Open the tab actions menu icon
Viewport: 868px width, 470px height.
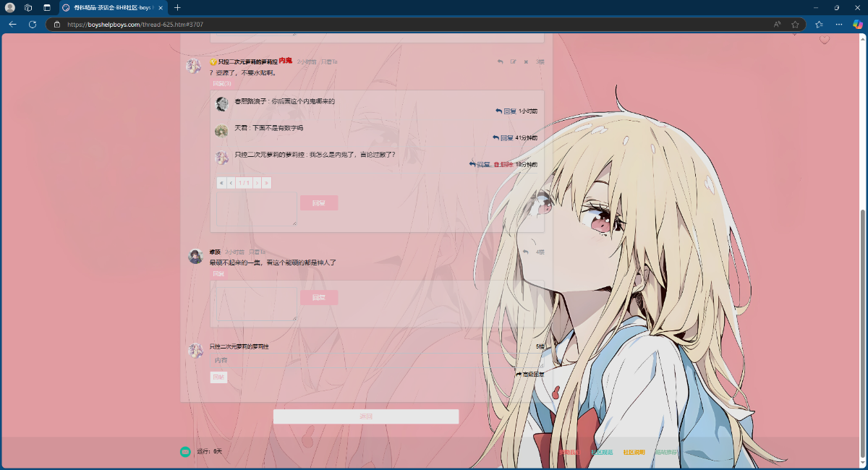tap(47, 7)
